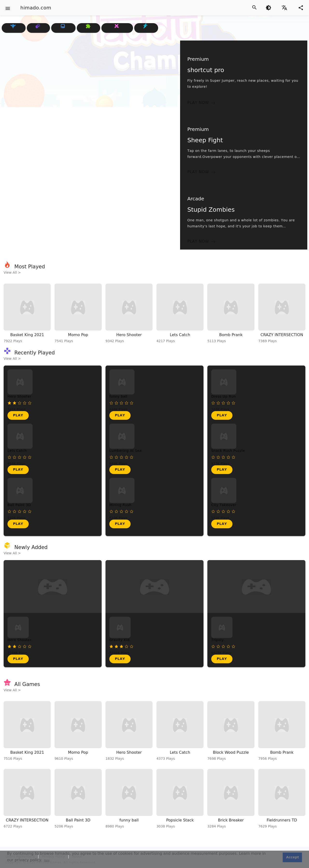The height and width of the screenshot is (868, 309).
Task: Open View All under Newly Added
Action: click(12, 553)
